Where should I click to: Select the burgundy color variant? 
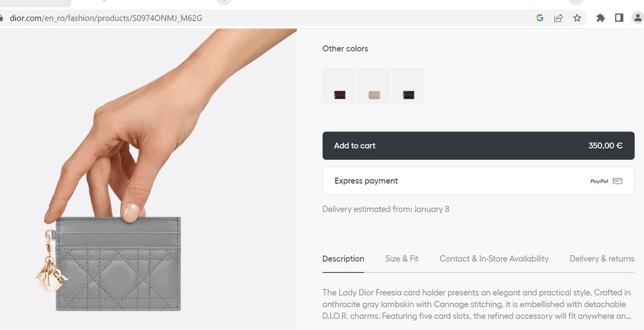[x=339, y=86]
